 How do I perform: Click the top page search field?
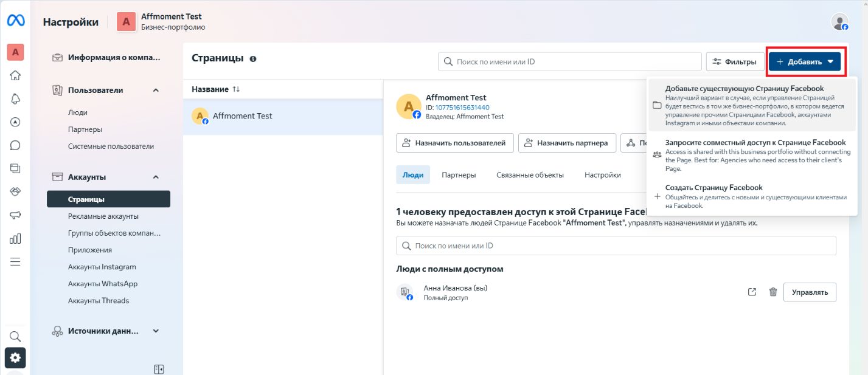pyautogui.click(x=570, y=61)
